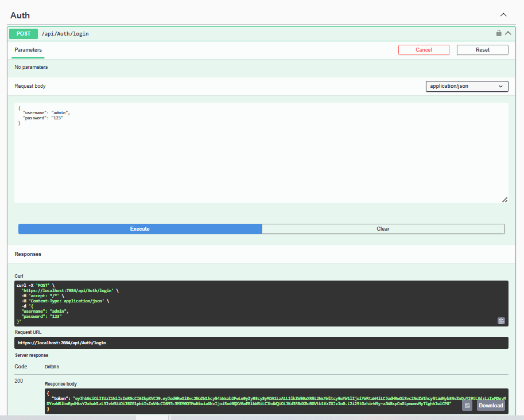Click the request body resize grip icon

click(x=504, y=200)
